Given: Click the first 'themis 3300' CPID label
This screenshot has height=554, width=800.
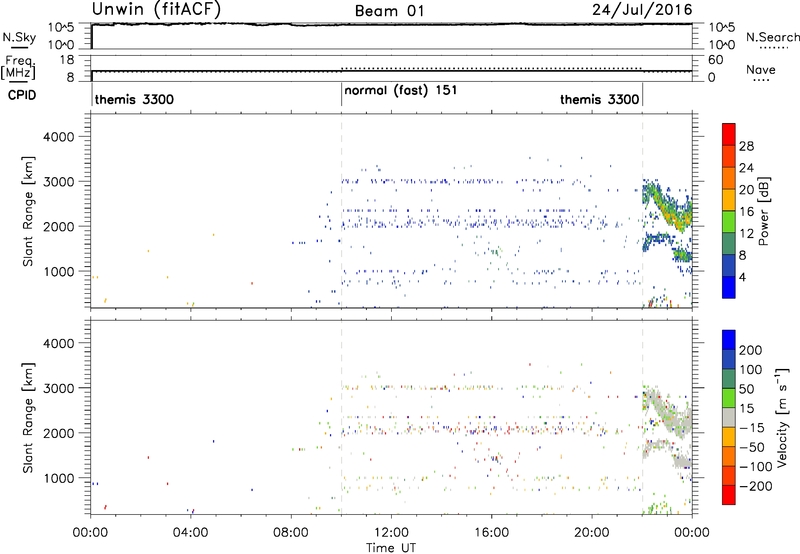Looking at the screenshot, I should point(134,99).
